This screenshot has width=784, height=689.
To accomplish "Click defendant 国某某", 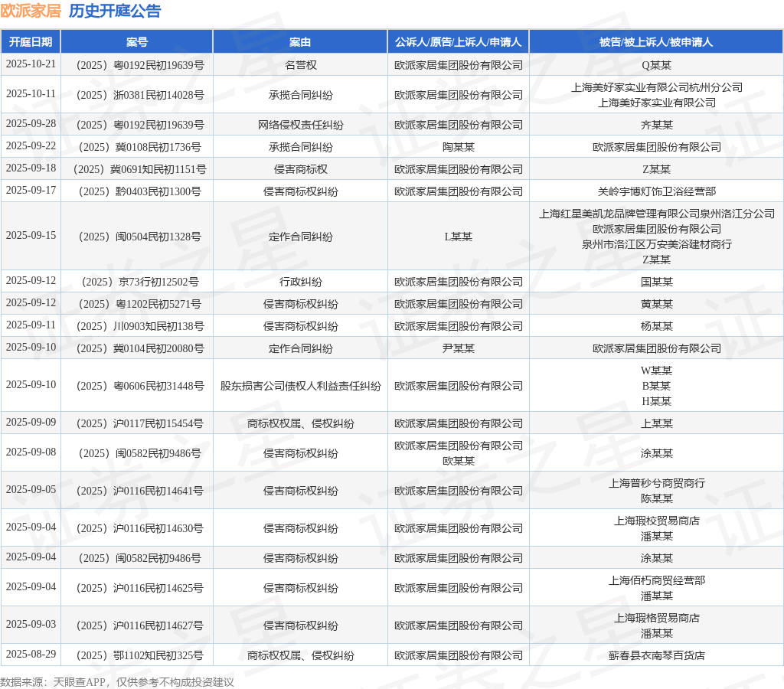I will coord(656,282).
